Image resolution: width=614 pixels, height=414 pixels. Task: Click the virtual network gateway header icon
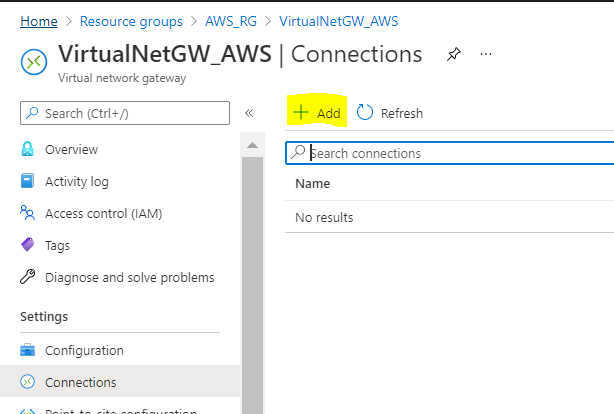34,62
